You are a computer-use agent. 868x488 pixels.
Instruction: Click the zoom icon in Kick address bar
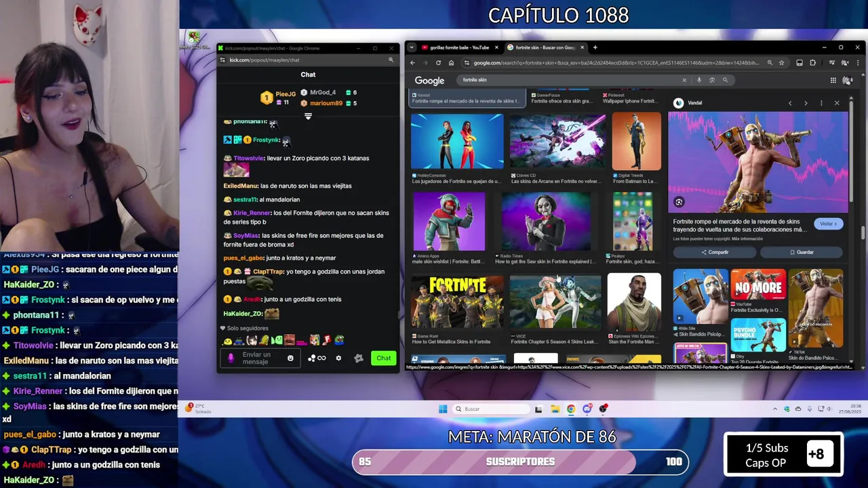tap(391, 60)
